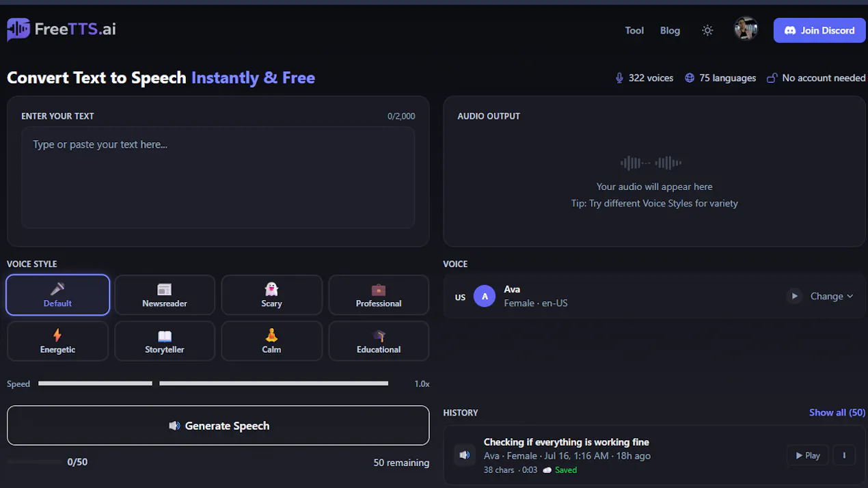Click the 75 languages text
The width and height of the screenshot is (868, 488).
tap(727, 78)
